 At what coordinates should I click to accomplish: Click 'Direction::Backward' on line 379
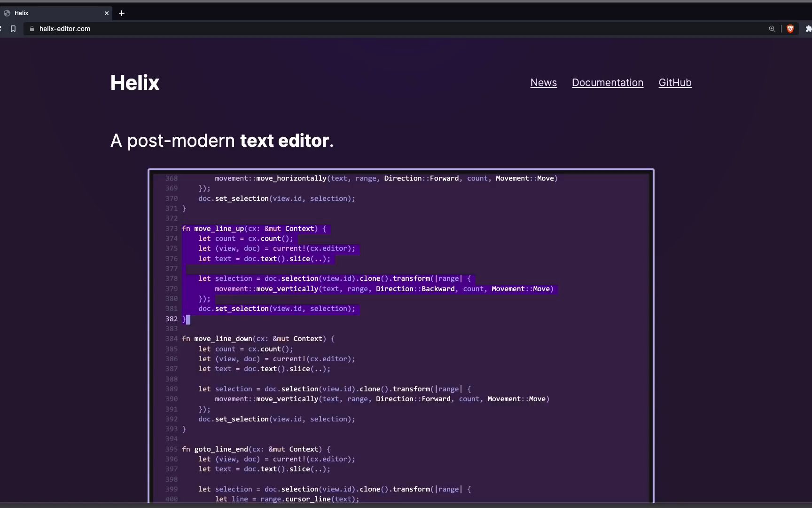pos(415,289)
